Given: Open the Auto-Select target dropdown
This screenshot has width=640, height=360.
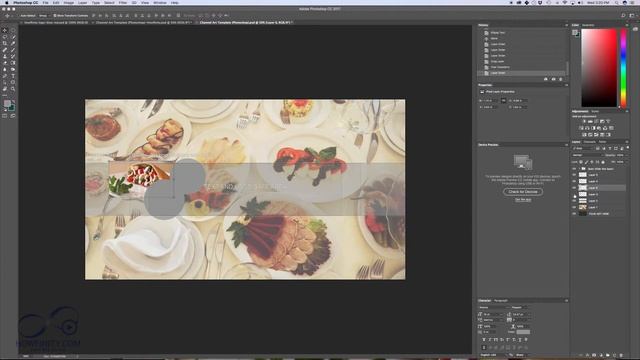Looking at the screenshot, I should click(x=44, y=16).
